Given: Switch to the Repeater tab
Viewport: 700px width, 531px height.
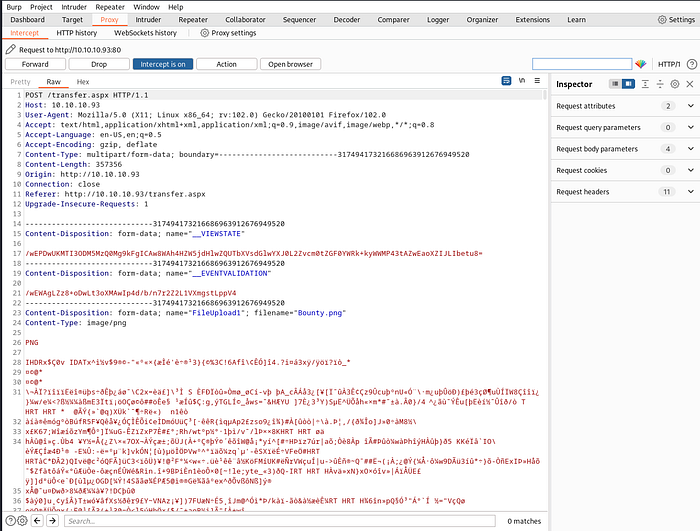Looking at the screenshot, I should [x=193, y=20].
